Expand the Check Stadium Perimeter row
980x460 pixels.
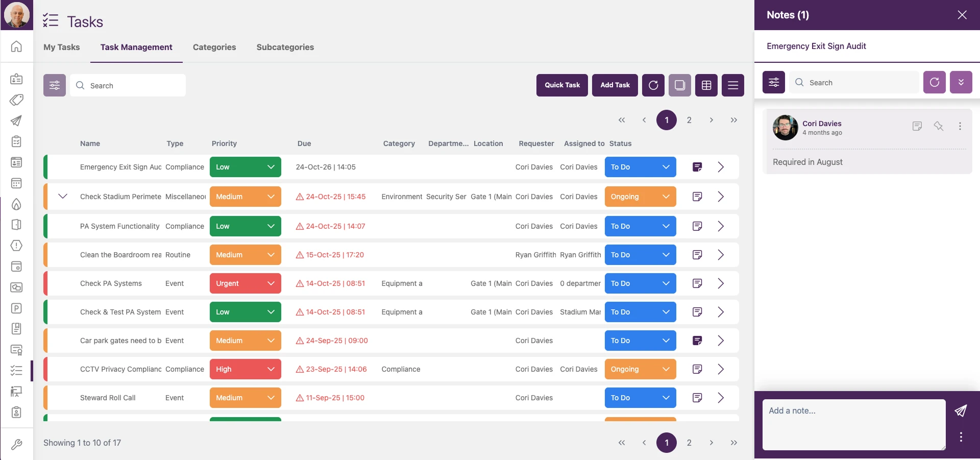click(x=63, y=197)
